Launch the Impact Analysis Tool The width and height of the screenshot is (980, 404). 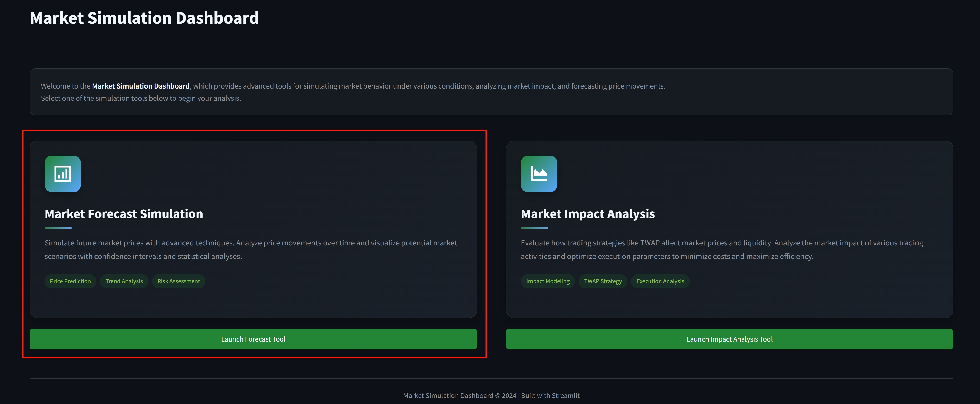pyautogui.click(x=729, y=339)
